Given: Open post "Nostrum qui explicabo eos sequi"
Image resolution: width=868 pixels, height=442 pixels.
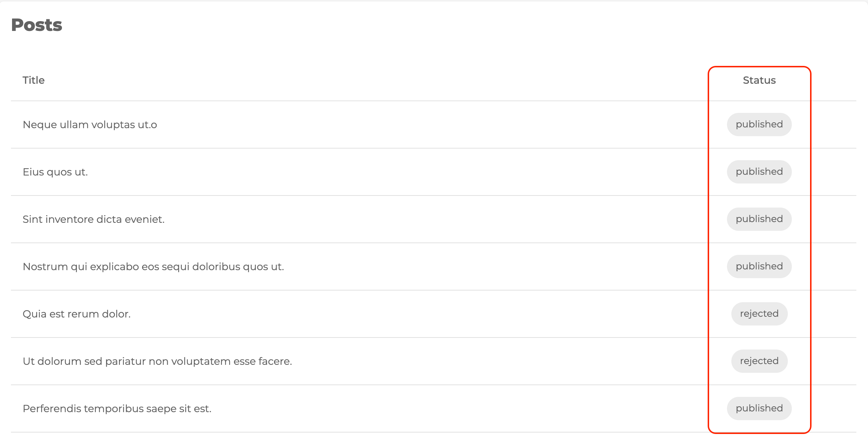Looking at the screenshot, I should click(x=153, y=267).
